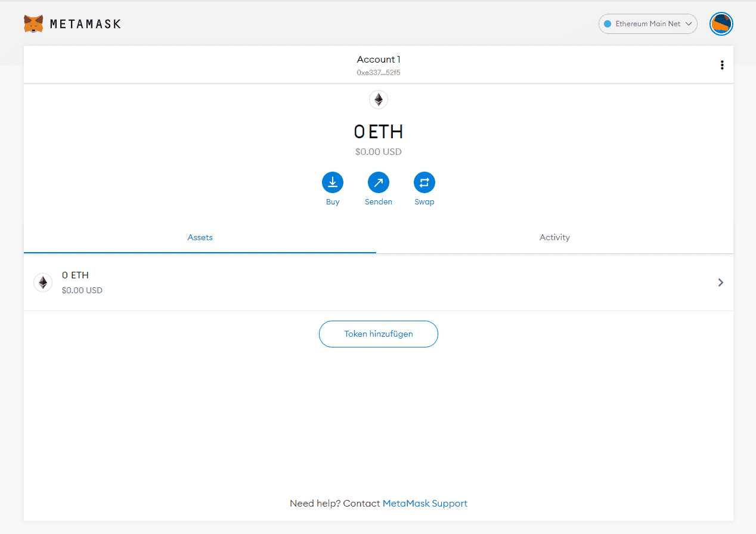756x534 pixels.
Task: Click the ETH icon in the asset row
Action: point(43,282)
